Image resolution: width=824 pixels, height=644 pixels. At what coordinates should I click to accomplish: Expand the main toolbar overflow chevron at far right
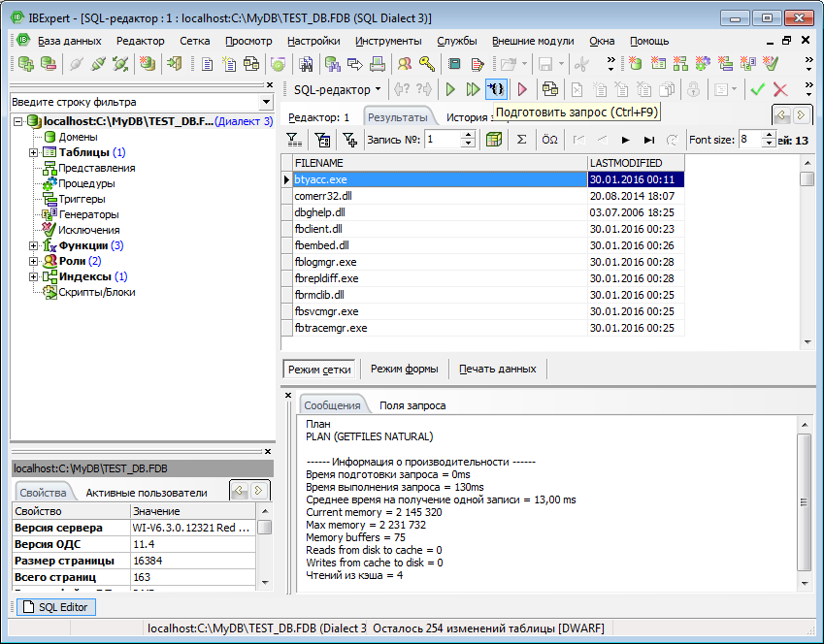pos(809,64)
